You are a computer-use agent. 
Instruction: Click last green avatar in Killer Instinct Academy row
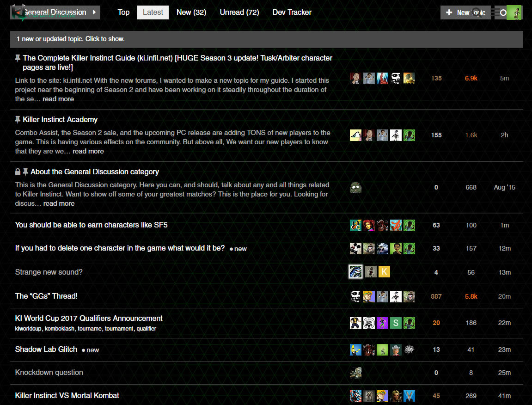click(409, 135)
